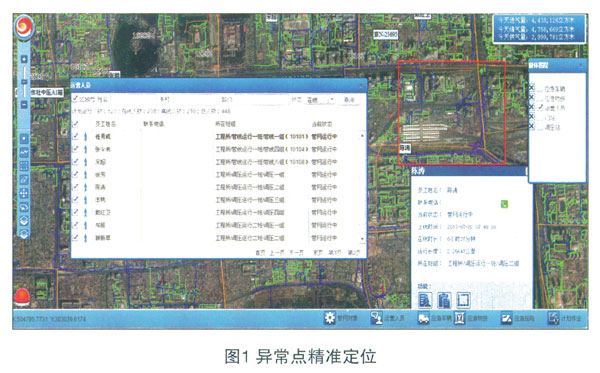Open the last item in bottom toolbar
This screenshot has width=600, height=373.
564,318
